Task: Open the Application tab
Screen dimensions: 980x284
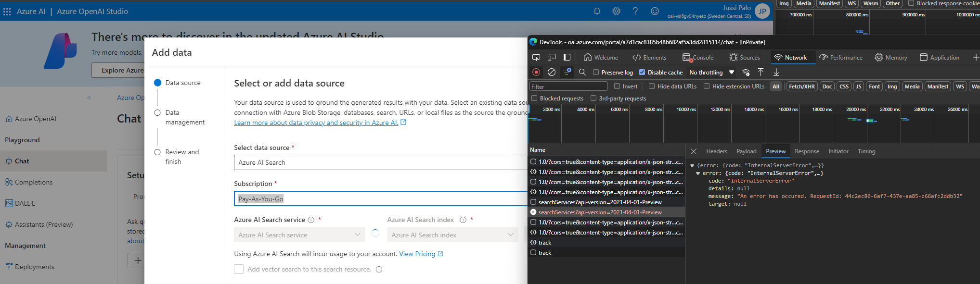Action: 940,57
